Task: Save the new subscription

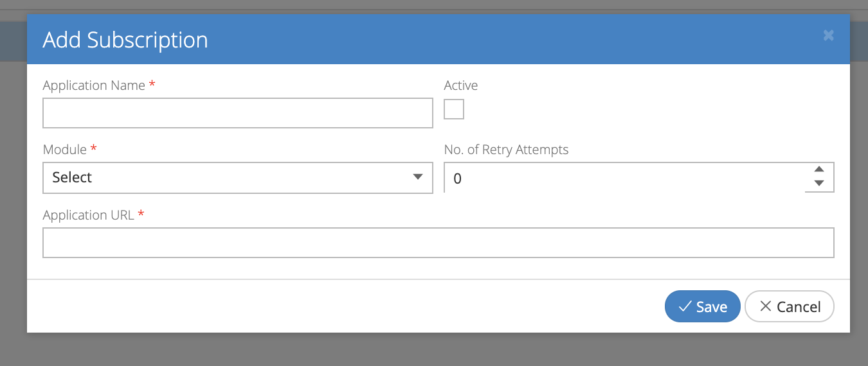Action: click(x=703, y=306)
